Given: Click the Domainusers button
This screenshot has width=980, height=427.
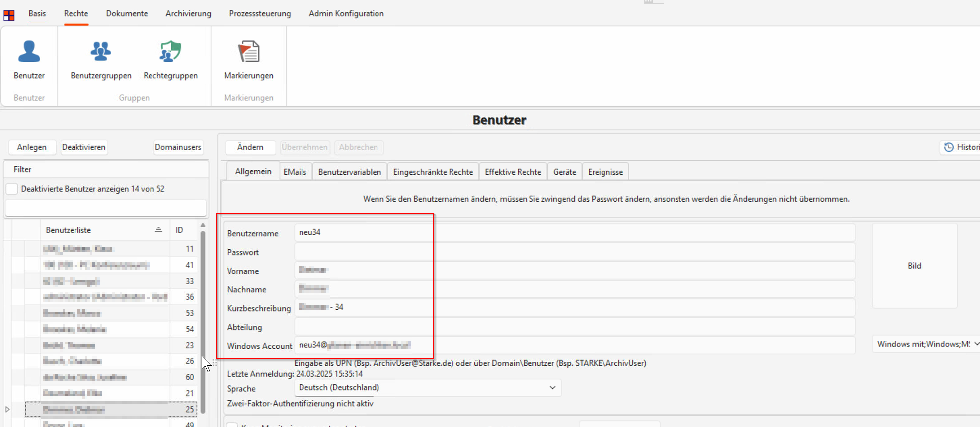Looking at the screenshot, I should [178, 147].
